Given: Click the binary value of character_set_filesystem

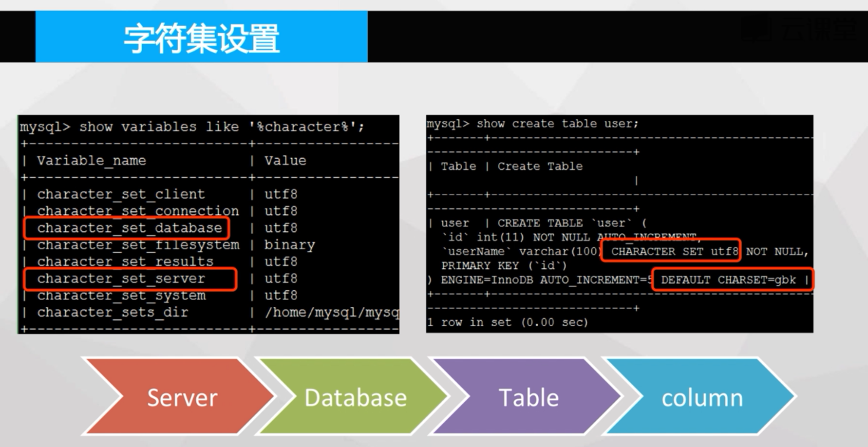Looking at the screenshot, I should 290,245.
